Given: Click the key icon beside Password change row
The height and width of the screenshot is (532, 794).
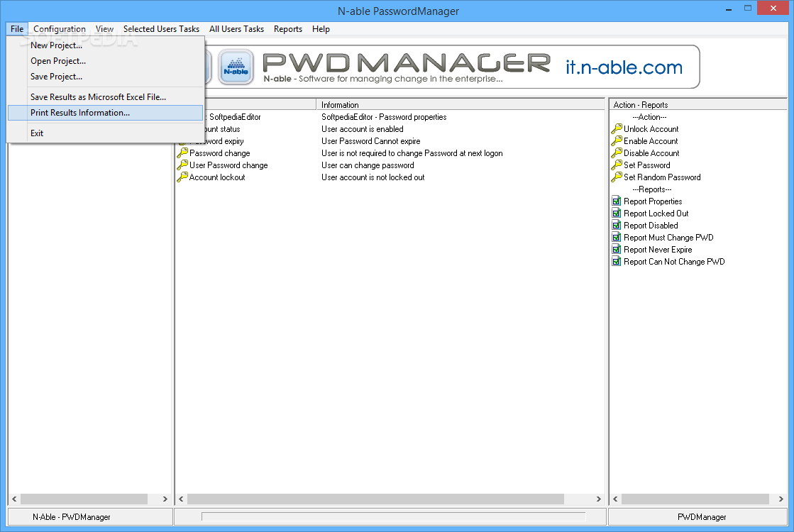Looking at the screenshot, I should click(182, 153).
